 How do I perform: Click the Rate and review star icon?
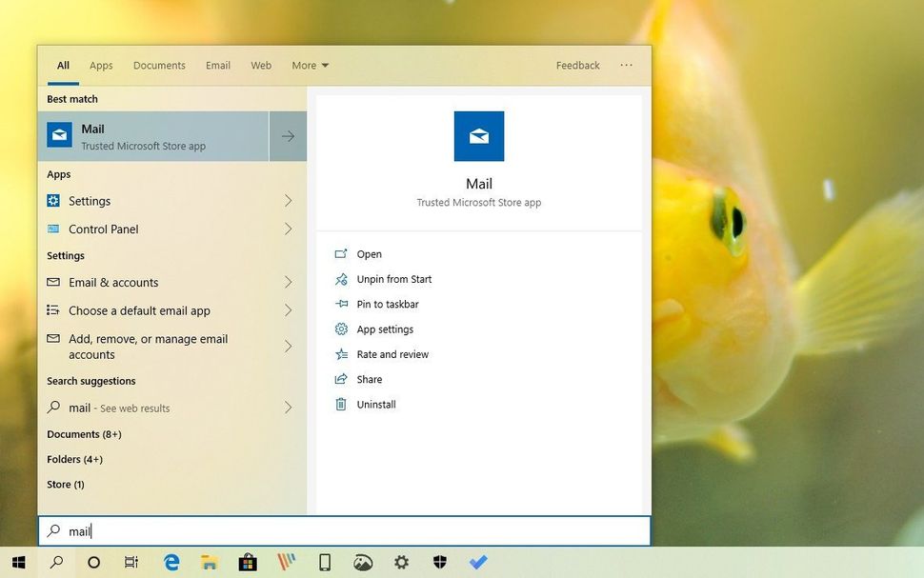[341, 353]
